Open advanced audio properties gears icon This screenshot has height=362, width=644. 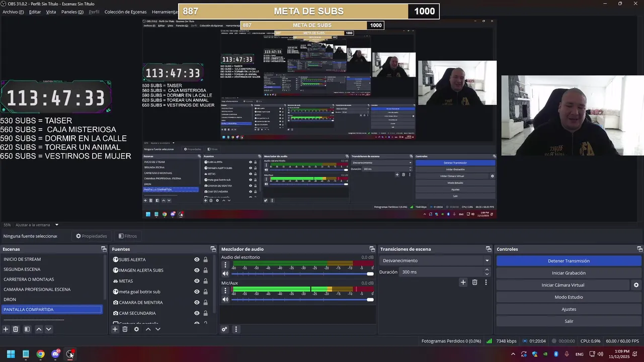pos(225,329)
